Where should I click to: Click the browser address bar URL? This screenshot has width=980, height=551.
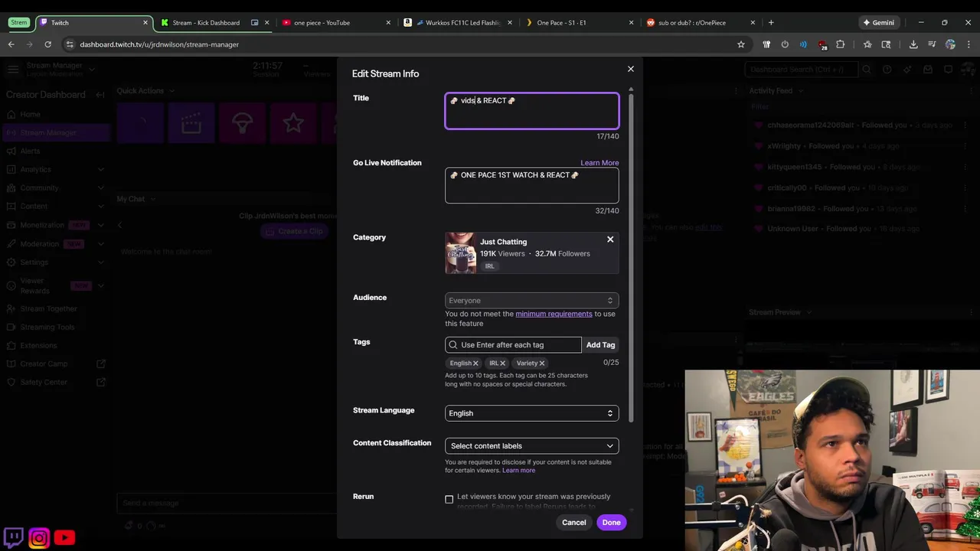tap(159, 44)
